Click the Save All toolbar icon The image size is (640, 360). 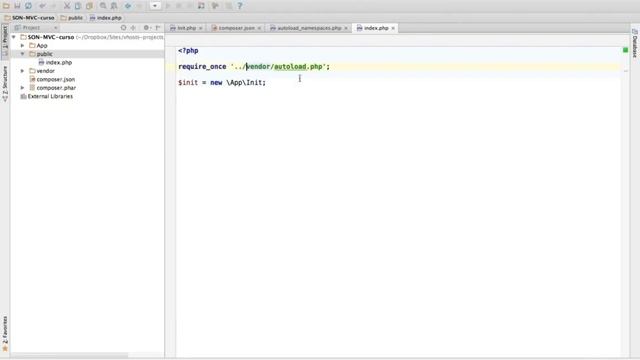(x=17, y=6)
